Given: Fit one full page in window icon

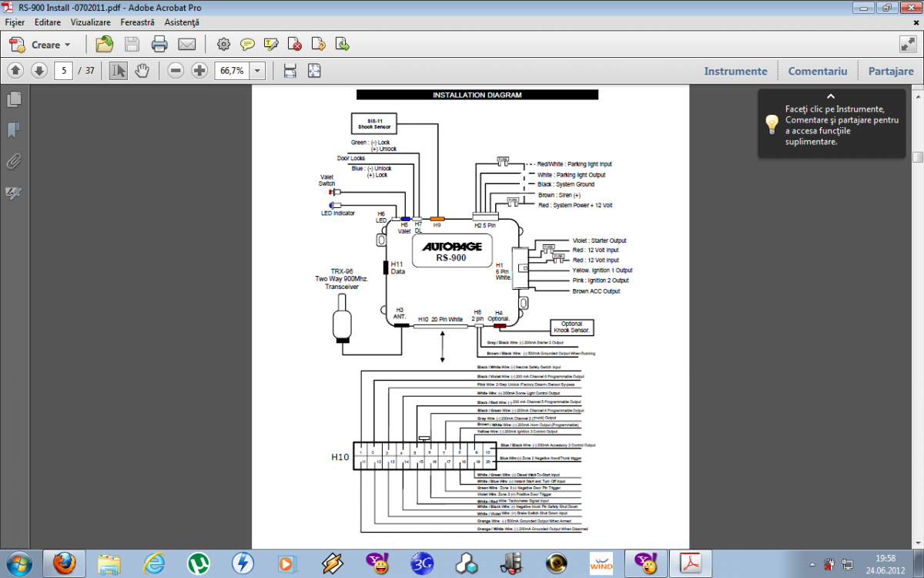Looking at the screenshot, I should [x=314, y=71].
